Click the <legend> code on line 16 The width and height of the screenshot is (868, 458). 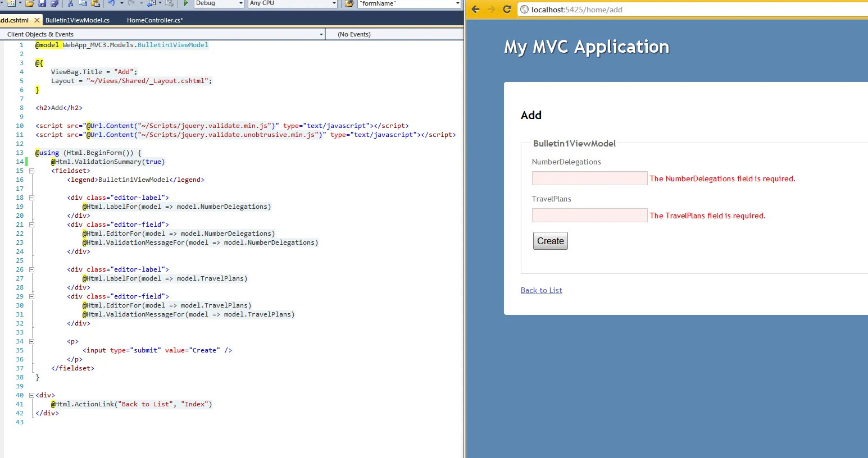(x=135, y=180)
